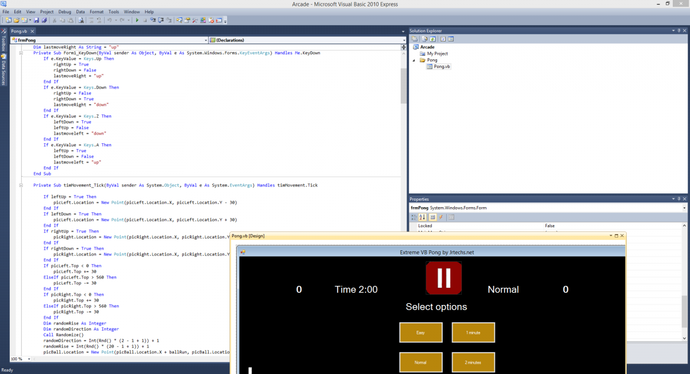Click the Find toolbar icon
The image size is (690, 374).
[81, 20]
